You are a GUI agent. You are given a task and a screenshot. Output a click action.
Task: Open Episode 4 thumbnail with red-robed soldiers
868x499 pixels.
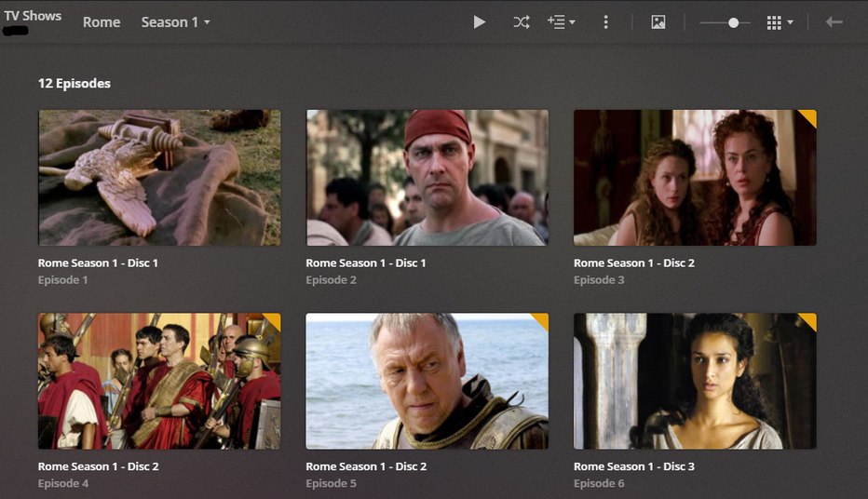(159, 381)
